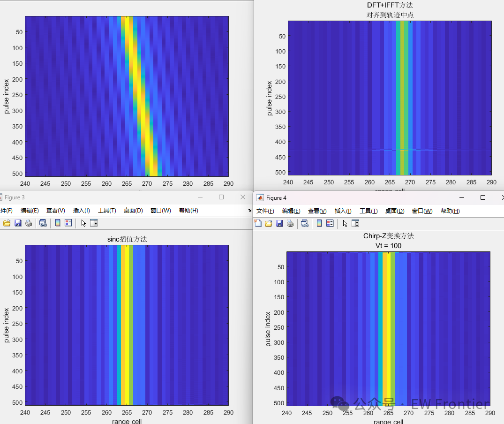
Task: Open Property Inspector in Figure 3 toolbar
Action: (x=94, y=223)
